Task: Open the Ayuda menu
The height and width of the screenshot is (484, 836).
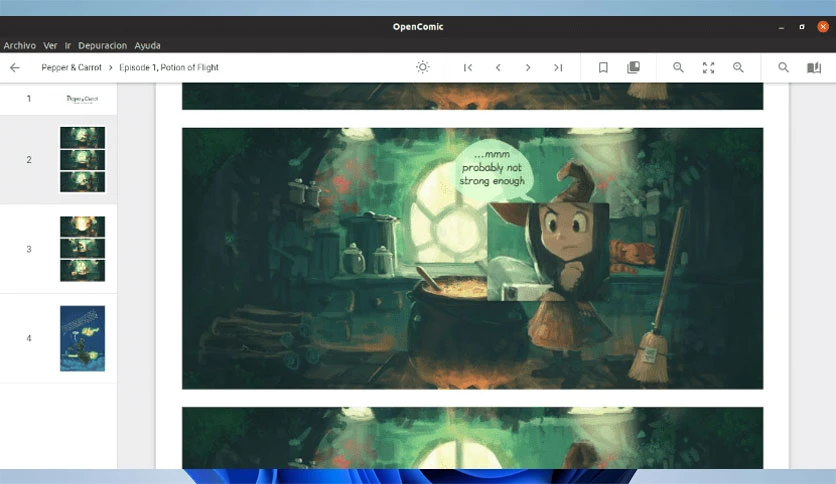Action: pos(147,46)
